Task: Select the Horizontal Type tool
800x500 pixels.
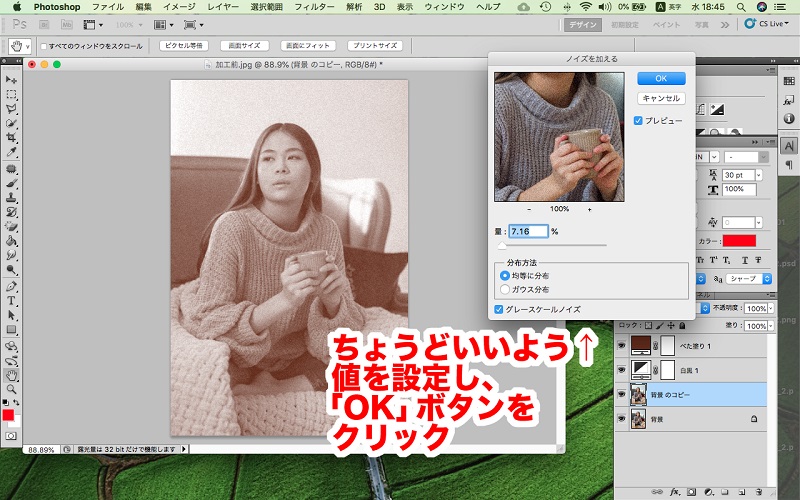Action: (x=11, y=301)
